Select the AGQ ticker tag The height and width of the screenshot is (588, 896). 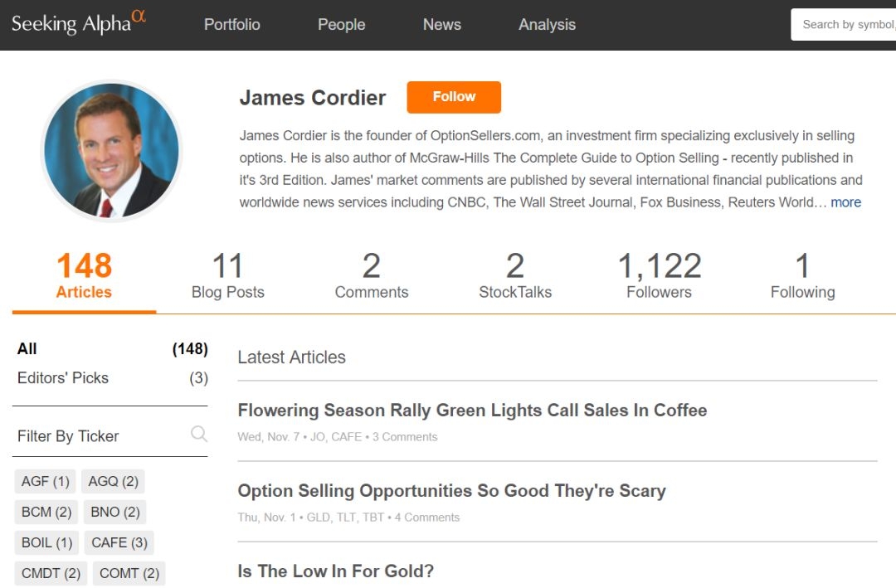pos(114,481)
